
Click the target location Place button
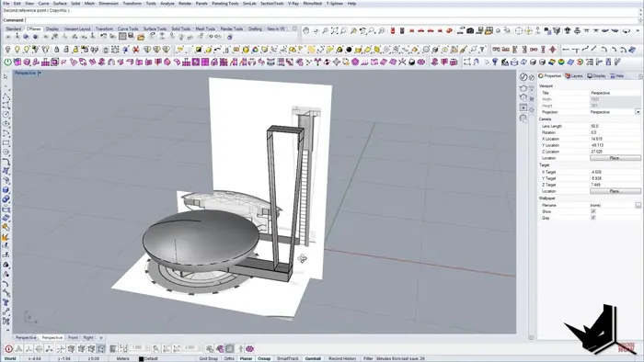(x=615, y=191)
